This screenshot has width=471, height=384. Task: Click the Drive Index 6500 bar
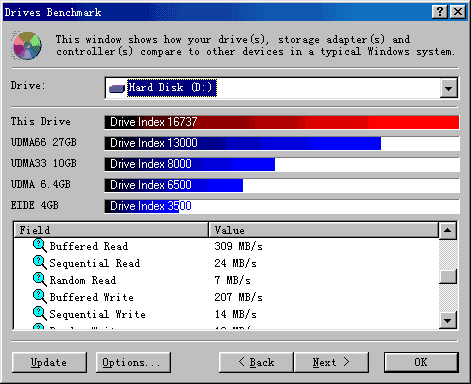click(x=174, y=185)
